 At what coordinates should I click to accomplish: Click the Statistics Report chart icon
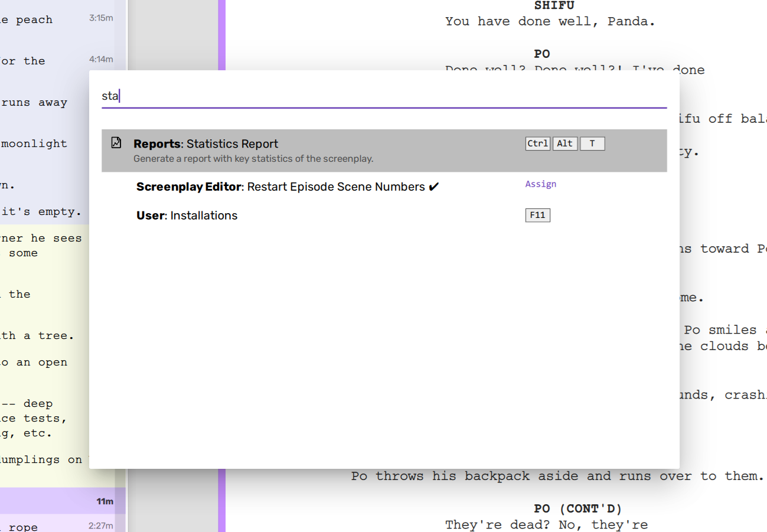116,143
